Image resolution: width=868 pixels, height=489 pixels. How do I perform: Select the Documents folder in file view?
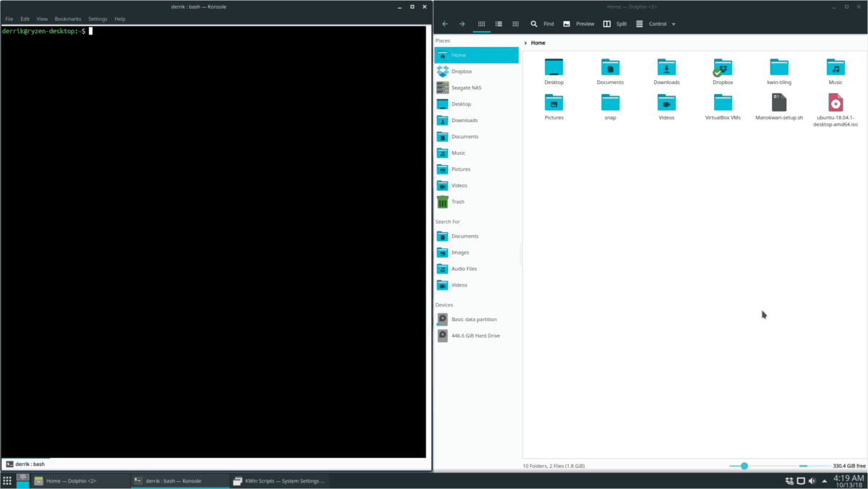point(610,72)
